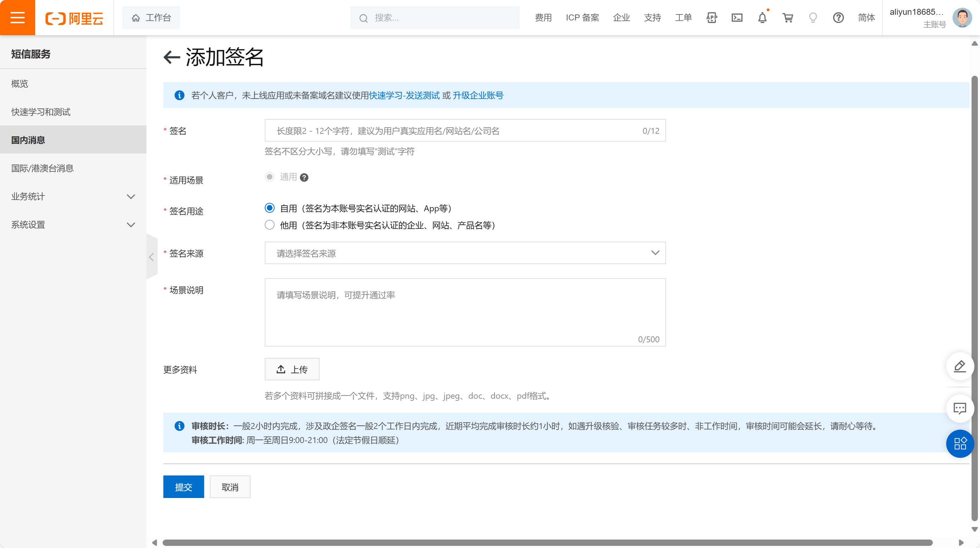Click the 上传 upload button
The image size is (980, 548).
(292, 369)
